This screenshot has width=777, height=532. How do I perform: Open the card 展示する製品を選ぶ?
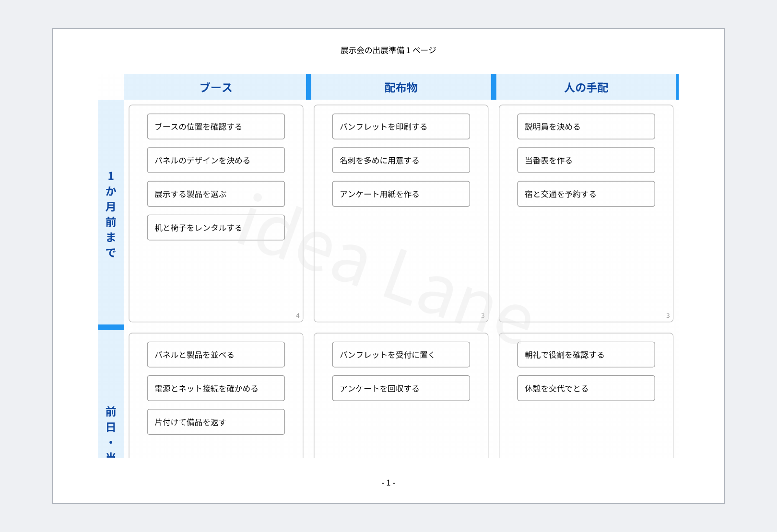[216, 194]
